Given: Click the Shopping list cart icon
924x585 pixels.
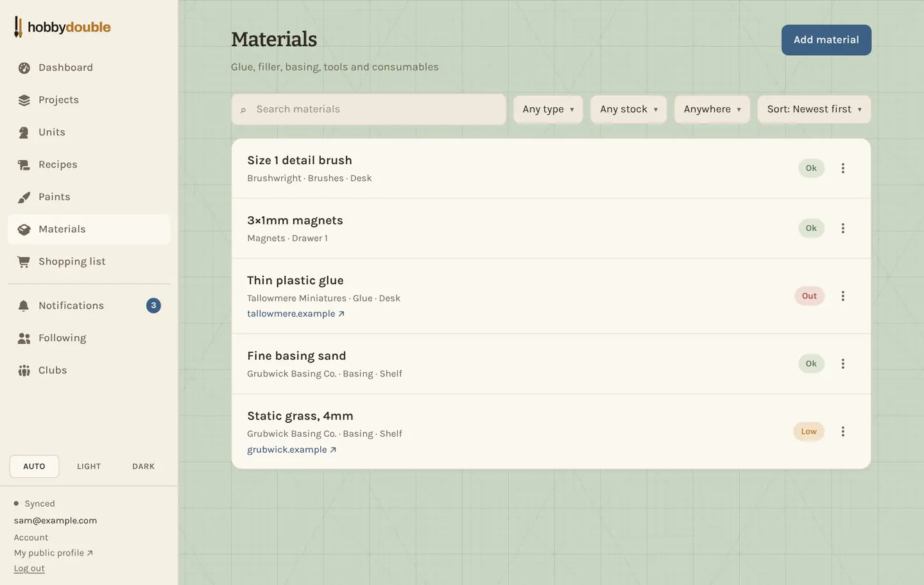Looking at the screenshot, I should [24, 262].
